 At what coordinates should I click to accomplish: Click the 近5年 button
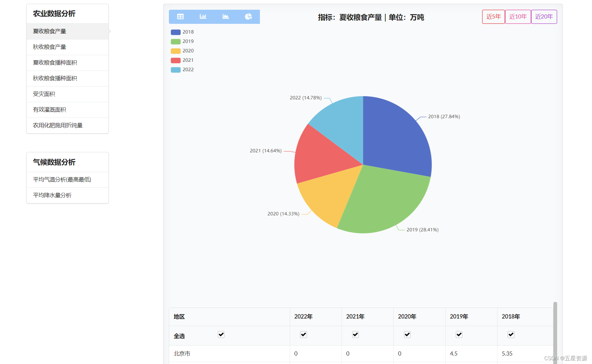point(493,17)
